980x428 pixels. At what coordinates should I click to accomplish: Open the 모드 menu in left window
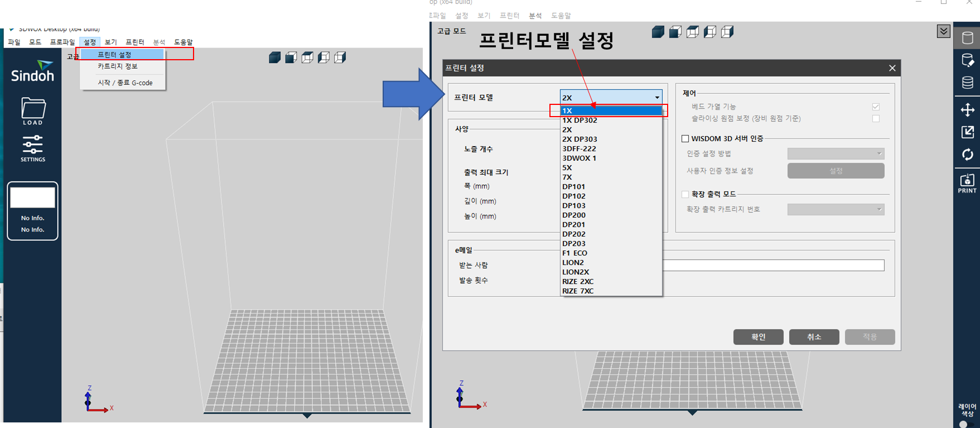[x=35, y=42]
